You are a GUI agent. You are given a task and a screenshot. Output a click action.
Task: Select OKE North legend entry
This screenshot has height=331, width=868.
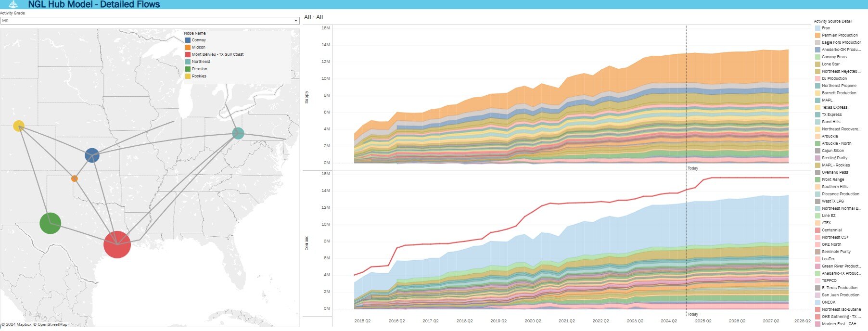(x=831, y=244)
